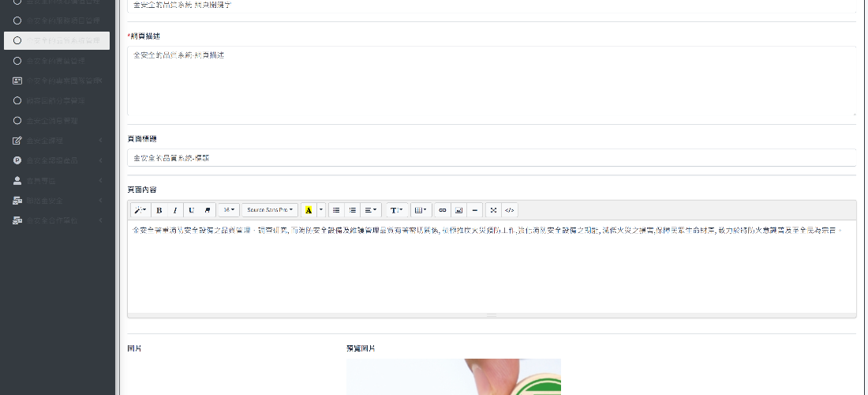
Task: Switch editor to fullscreen mode
Action: coord(493,210)
